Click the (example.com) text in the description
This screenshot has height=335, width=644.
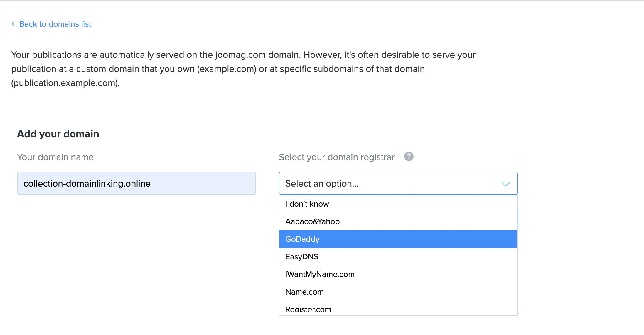pos(227,69)
